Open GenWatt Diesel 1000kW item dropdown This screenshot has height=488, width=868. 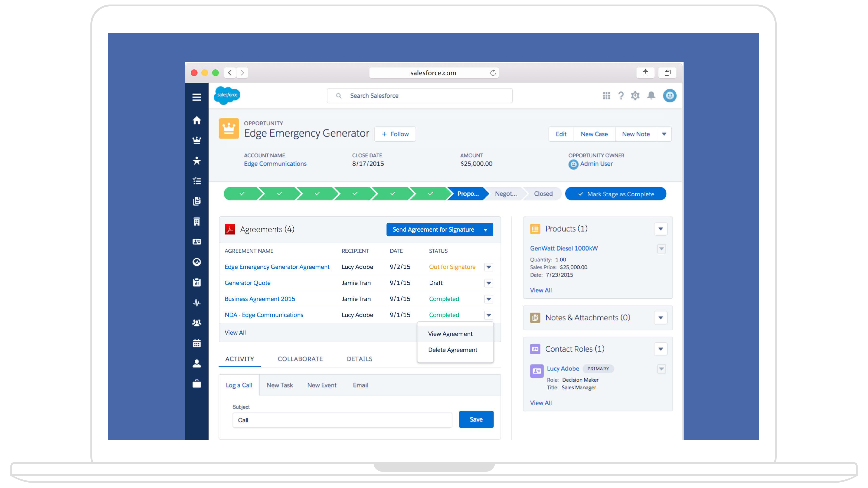click(x=661, y=249)
